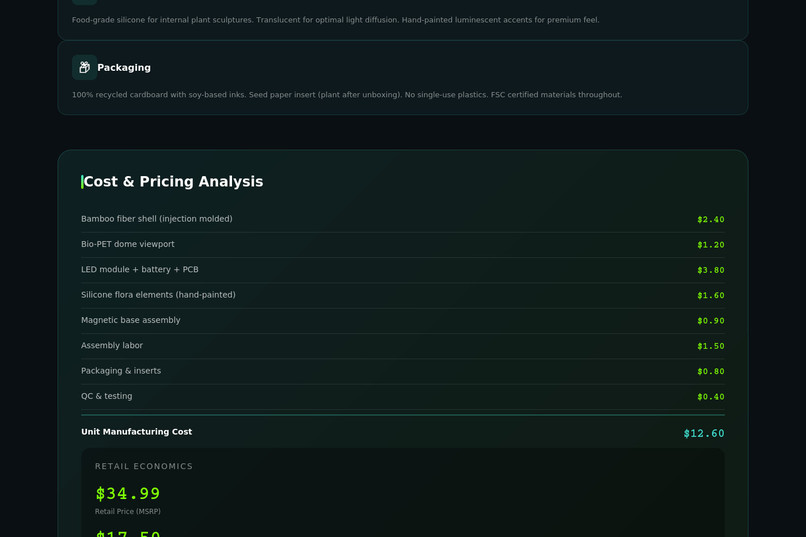Image resolution: width=806 pixels, height=537 pixels.
Task: Click the 100% recycled cardboard description
Action: click(347, 95)
